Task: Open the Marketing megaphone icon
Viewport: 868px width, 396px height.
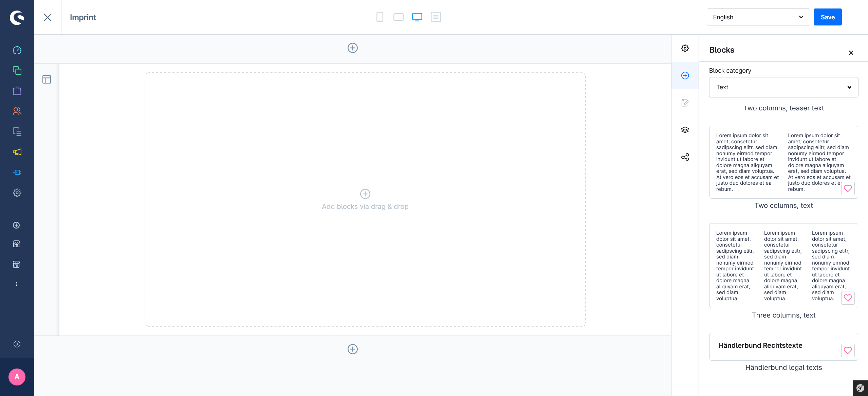Action: pos(17,152)
